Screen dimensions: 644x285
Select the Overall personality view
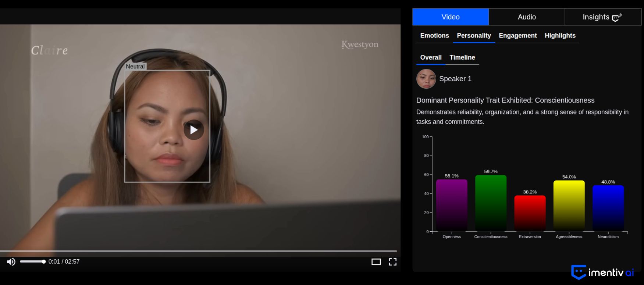431,57
